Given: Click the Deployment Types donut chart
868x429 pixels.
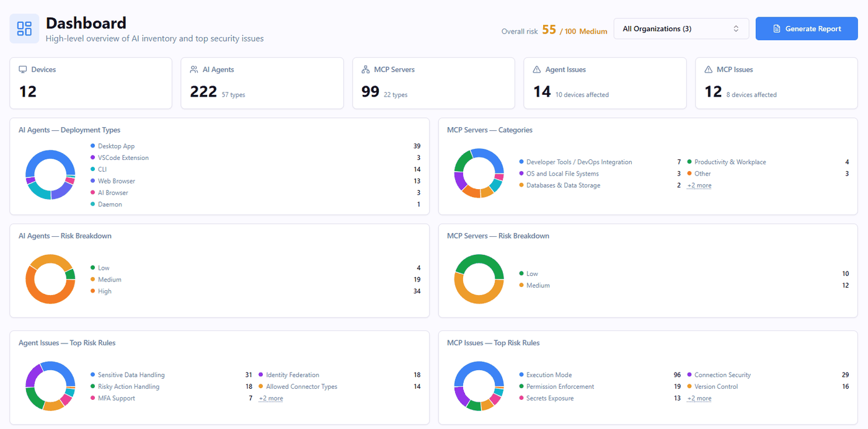Looking at the screenshot, I should tap(50, 175).
